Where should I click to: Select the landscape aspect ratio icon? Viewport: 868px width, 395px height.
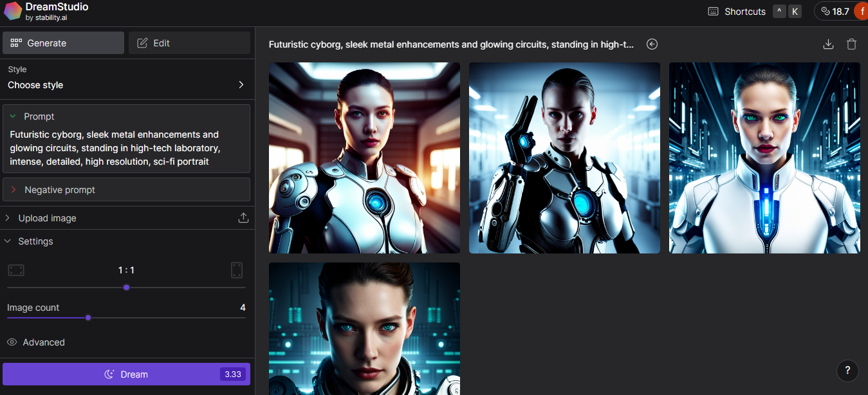click(x=16, y=270)
